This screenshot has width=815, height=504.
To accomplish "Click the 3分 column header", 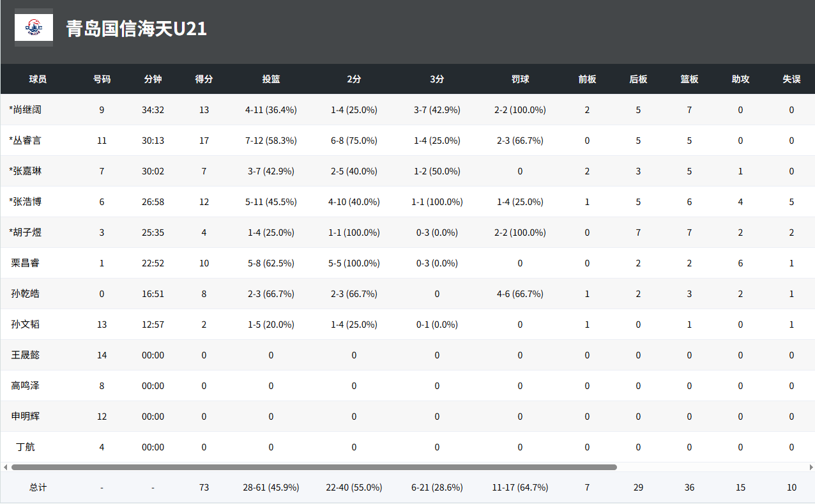I will (x=437, y=79).
